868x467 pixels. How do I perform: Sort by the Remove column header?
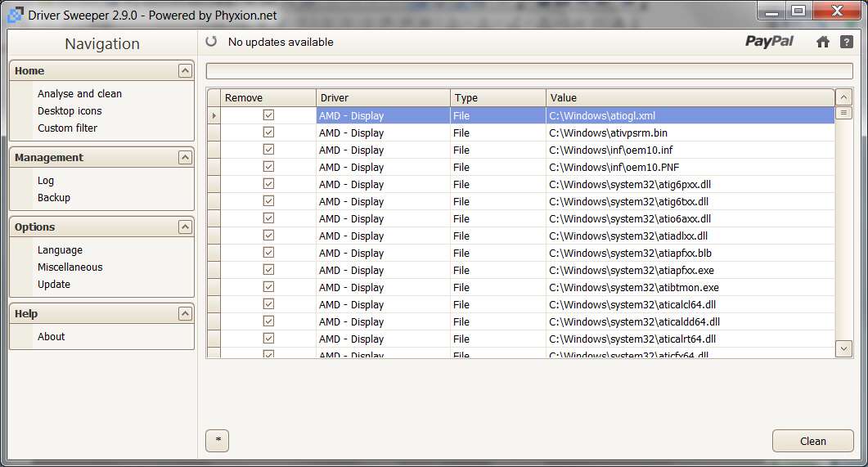tap(268, 98)
